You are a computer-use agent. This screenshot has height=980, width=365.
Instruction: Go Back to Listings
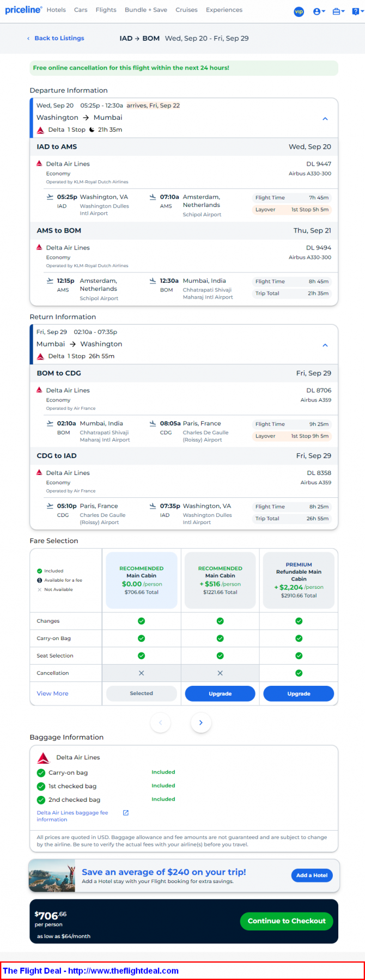[x=56, y=38]
